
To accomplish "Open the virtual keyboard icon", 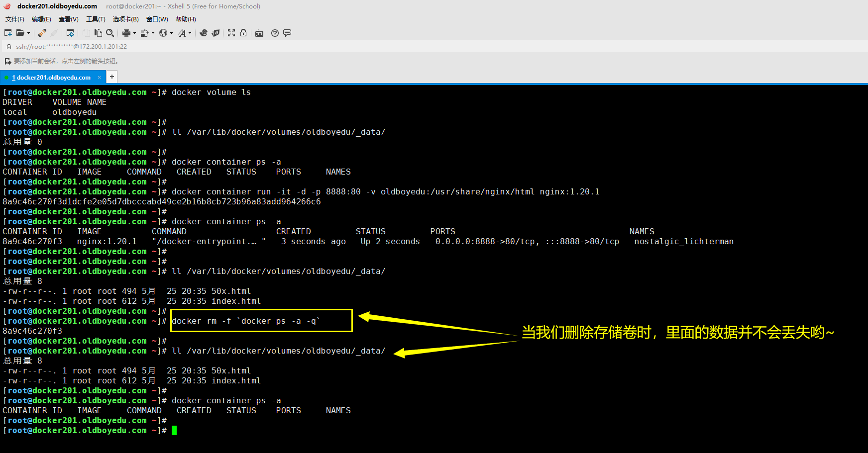I will tap(259, 33).
